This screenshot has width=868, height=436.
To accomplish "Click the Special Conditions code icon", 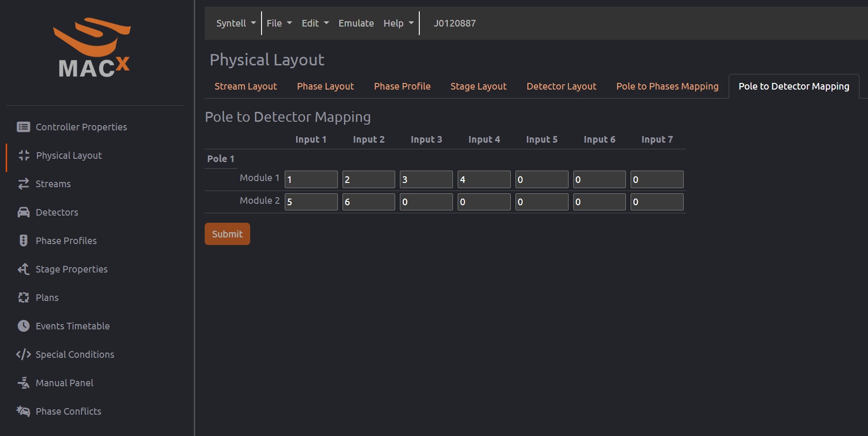I will 23,354.
